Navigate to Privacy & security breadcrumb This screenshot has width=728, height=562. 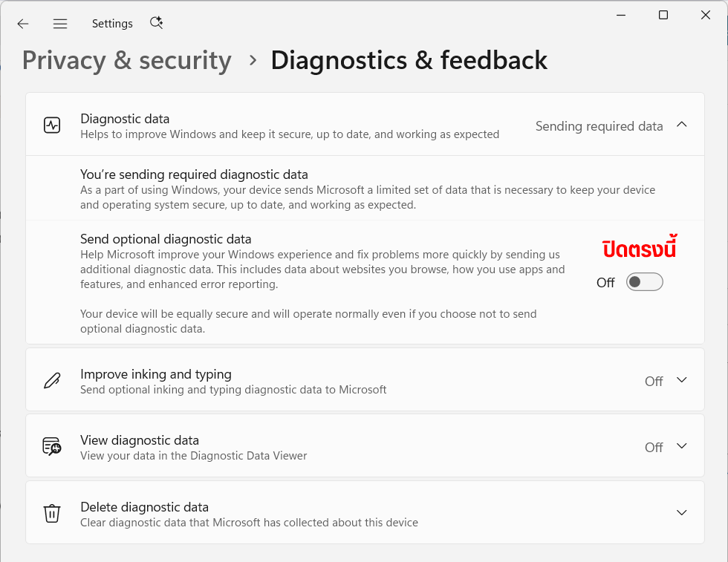[127, 61]
